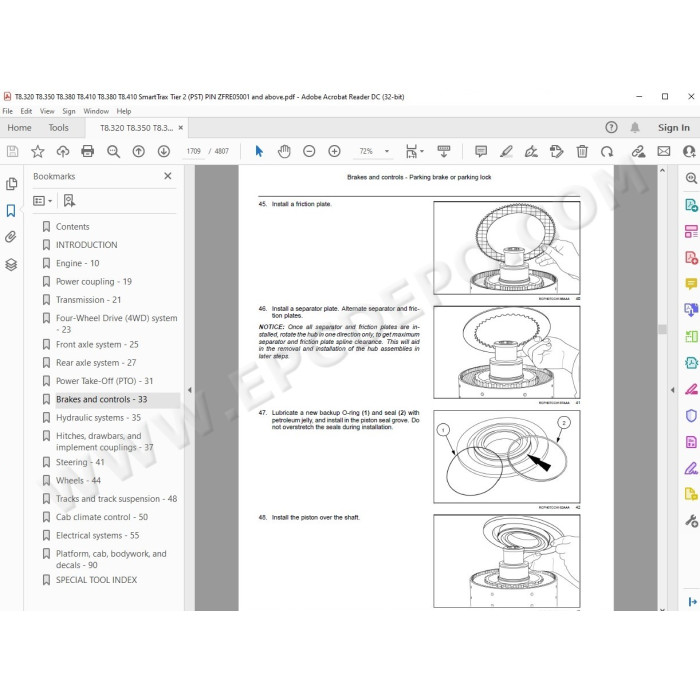700x700 pixels.
Task: Expand the right tools pane labels
Action: [692, 602]
